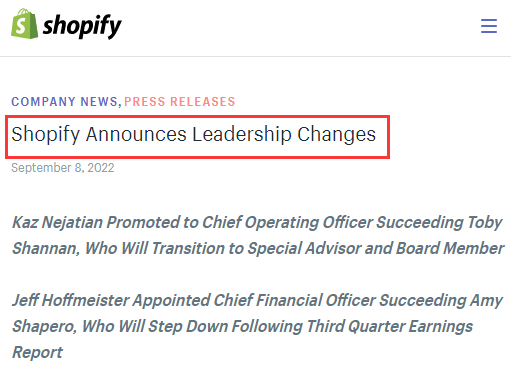Click the name Shapero in the subheading
The height and width of the screenshot is (380, 511).
pos(44,326)
